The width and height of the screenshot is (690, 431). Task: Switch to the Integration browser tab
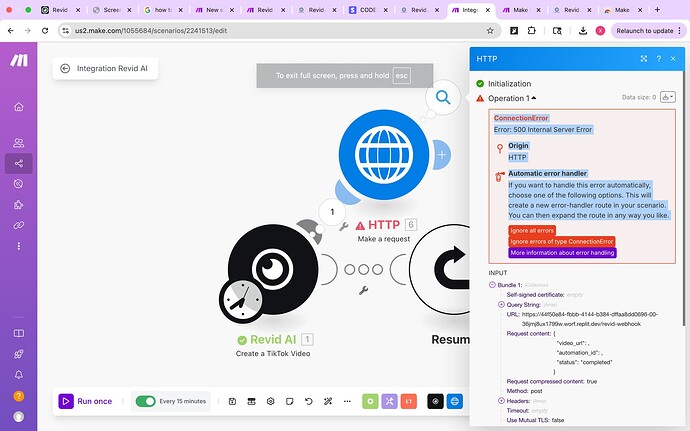[x=471, y=10]
